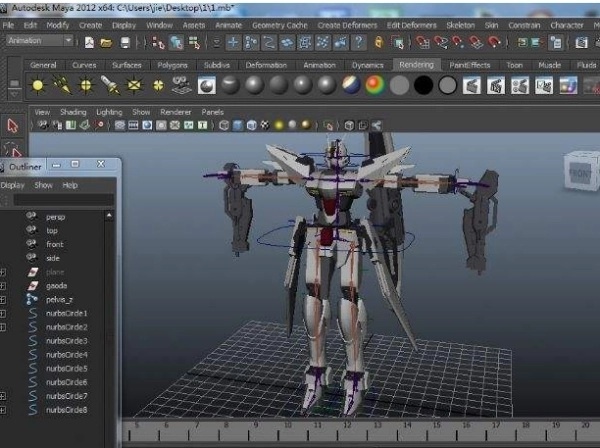
Task: Click the Ambient Light shelf icon
Action: (38, 85)
